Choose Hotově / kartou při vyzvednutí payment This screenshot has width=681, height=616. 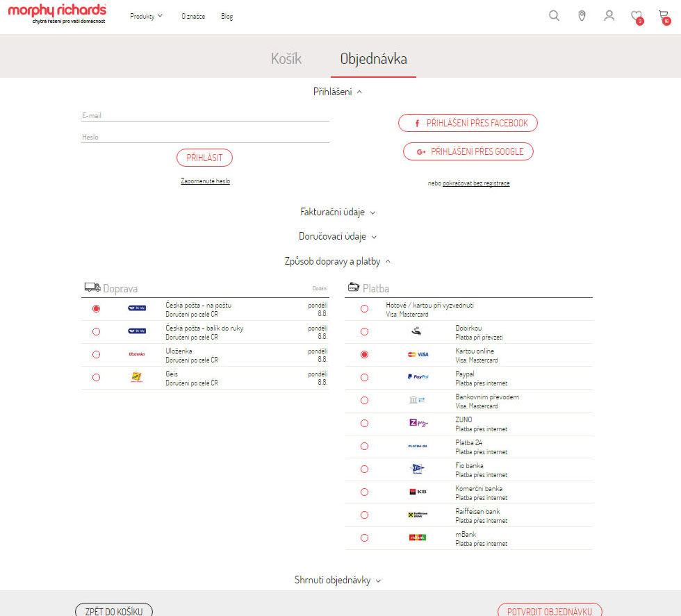(364, 308)
